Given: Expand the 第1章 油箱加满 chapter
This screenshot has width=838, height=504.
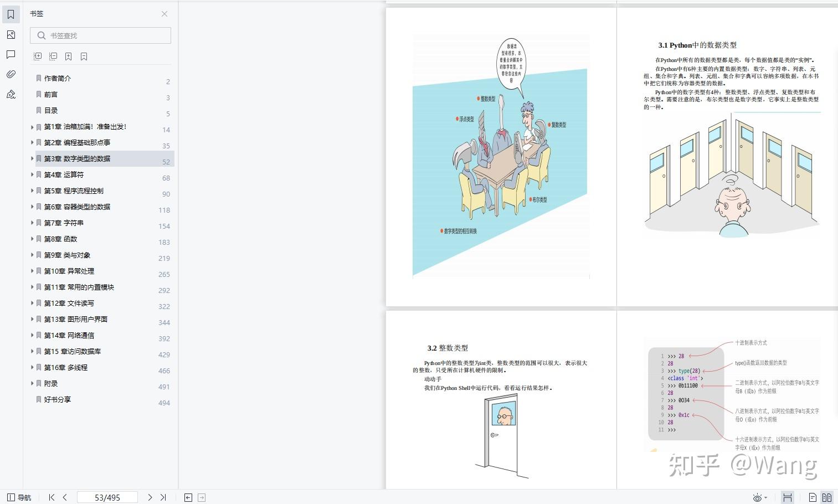Looking at the screenshot, I should click(32, 126).
